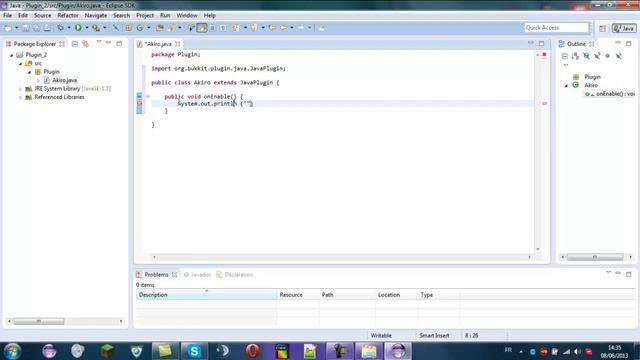640x360 pixels.
Task: Click Outline view horizontal scrollbar thumb
Action: [595, 257]
